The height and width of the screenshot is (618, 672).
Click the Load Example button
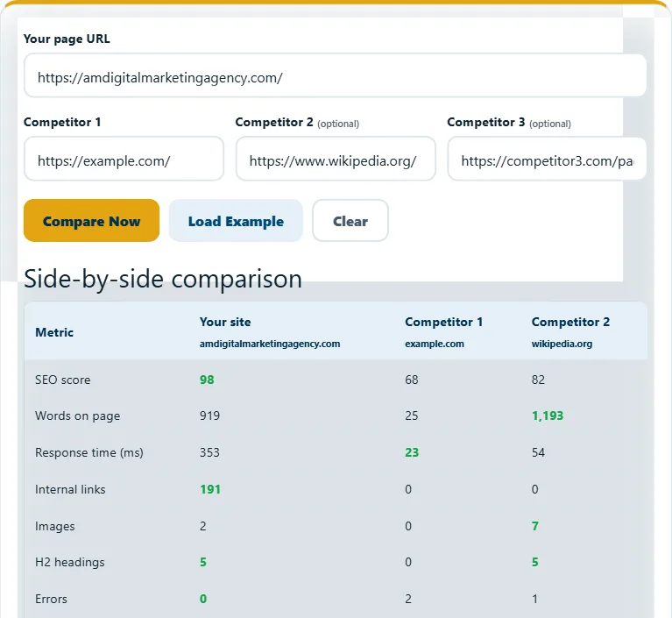[x=236, y=220]
